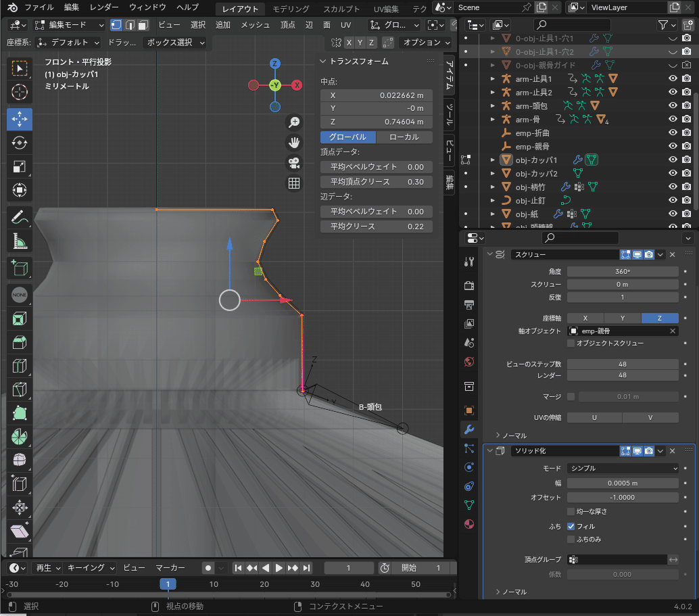The image size is (699, 616).
Task: Select the Move tool in the toolbar
Action: point(19,119)
